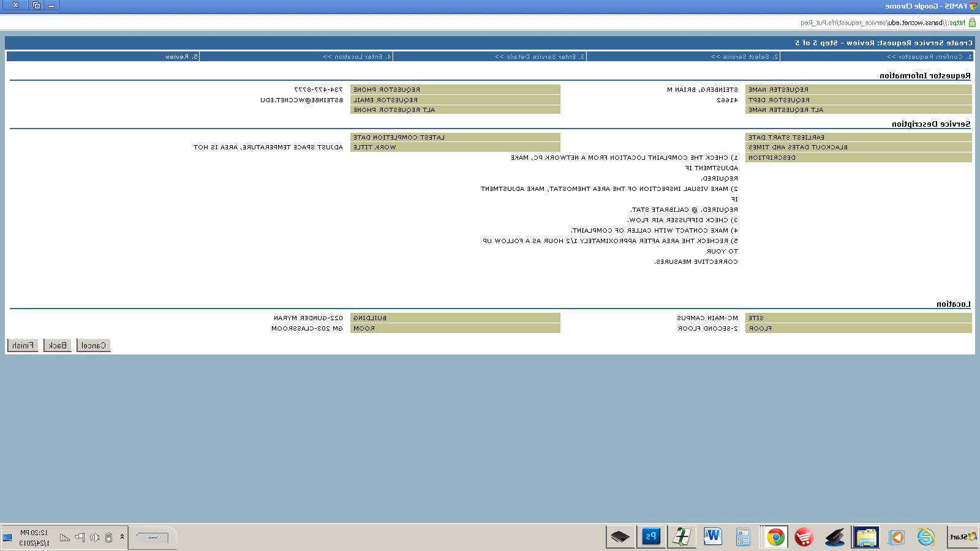Viewport: 980px width, 551px height.
Task: Click the Location section heading
Action: (x=954, y=304)
